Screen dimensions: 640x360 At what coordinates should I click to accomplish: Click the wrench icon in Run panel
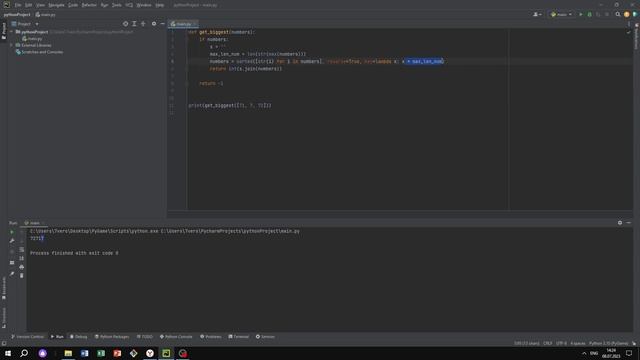(x=12, y=241)
